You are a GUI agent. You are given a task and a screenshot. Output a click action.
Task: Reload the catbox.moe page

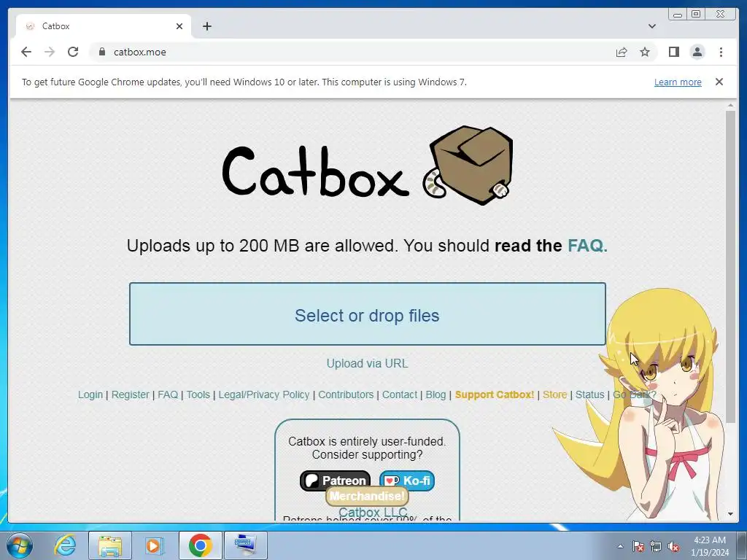click(73, 52)
